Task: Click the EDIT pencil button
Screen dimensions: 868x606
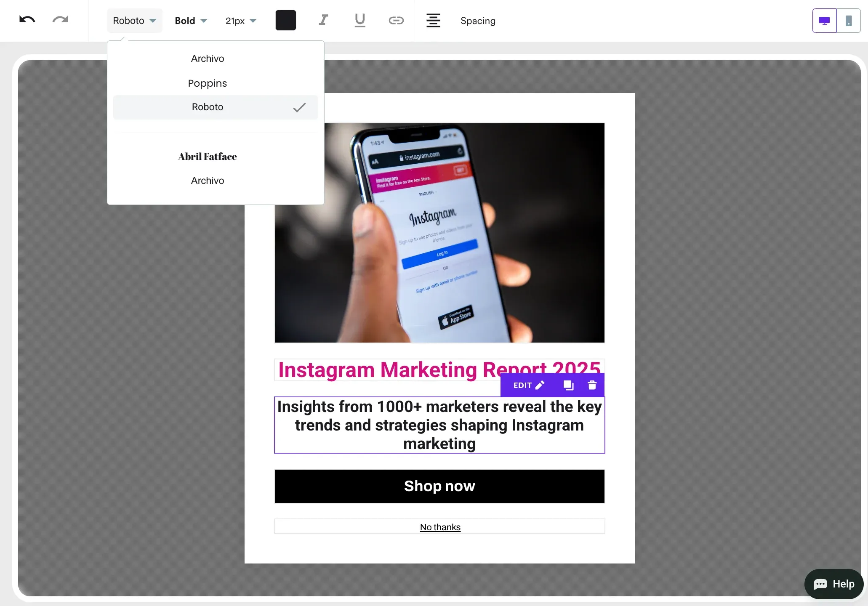Action: tap(529, 385)
